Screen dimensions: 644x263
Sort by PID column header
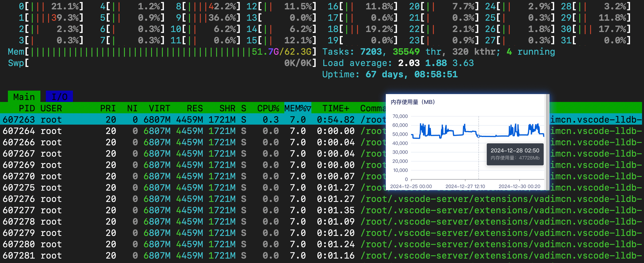(27, 108)
